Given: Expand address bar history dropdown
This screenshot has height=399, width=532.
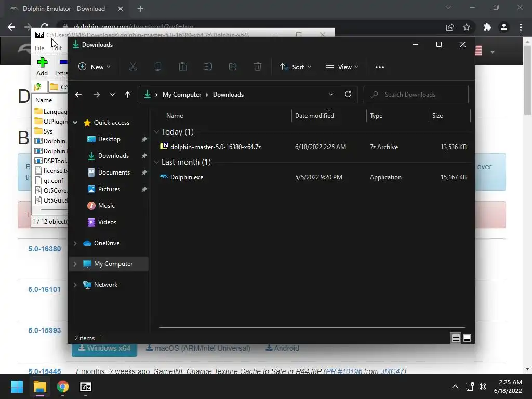Looking at the screenshot, I should (331, 95).
